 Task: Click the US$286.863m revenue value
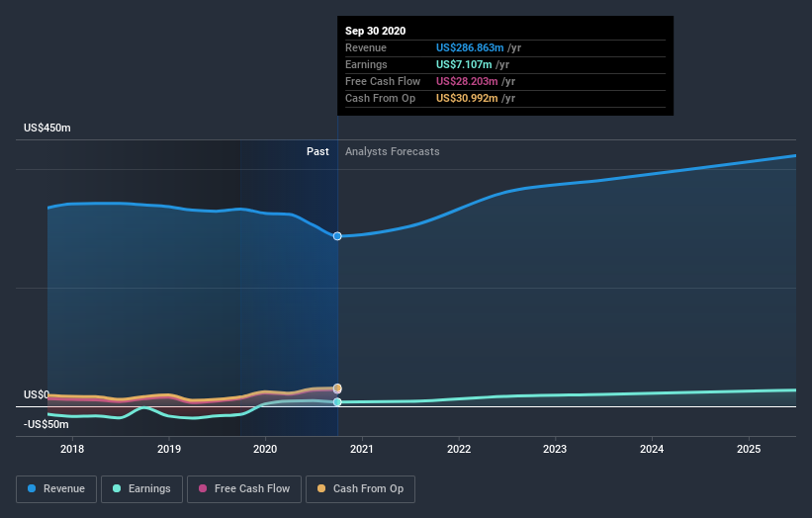[470, 47]
